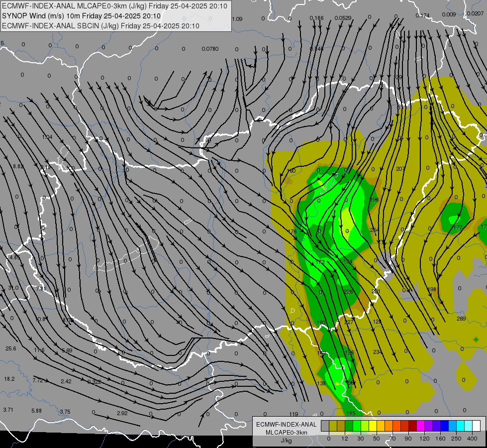Click the white swatch at legend end
The width and height of the screenshot is (487, 448).
coord(476,426)
